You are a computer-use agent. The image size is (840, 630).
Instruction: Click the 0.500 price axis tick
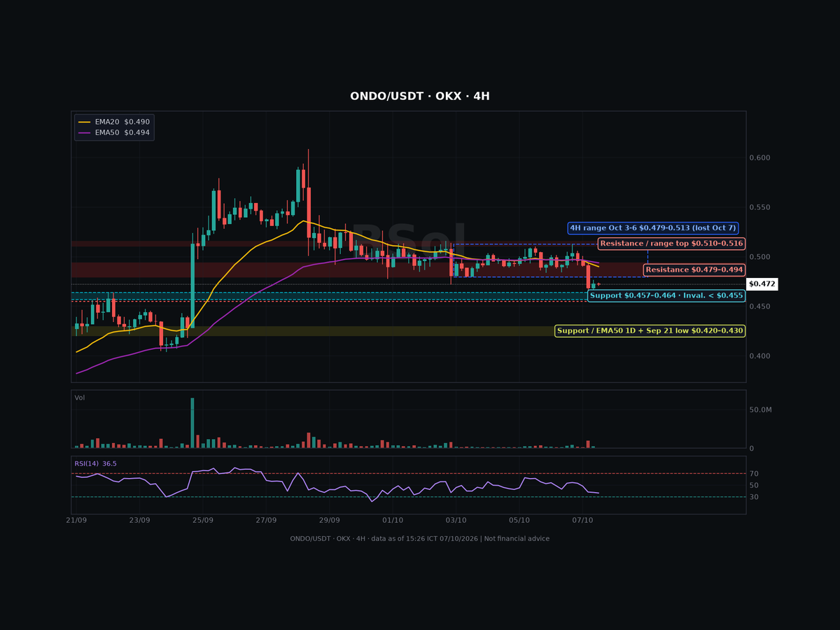point(760,258)
